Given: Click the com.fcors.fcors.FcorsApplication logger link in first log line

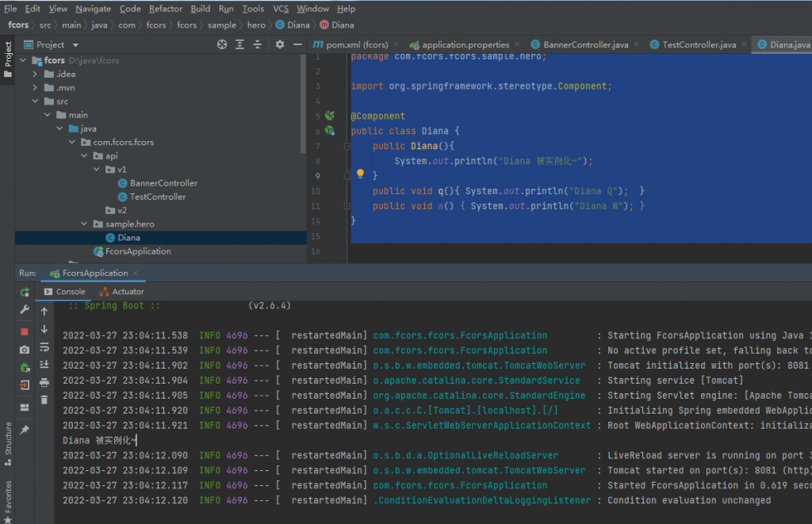Looking at the screenshot, I should click(460, 335).
